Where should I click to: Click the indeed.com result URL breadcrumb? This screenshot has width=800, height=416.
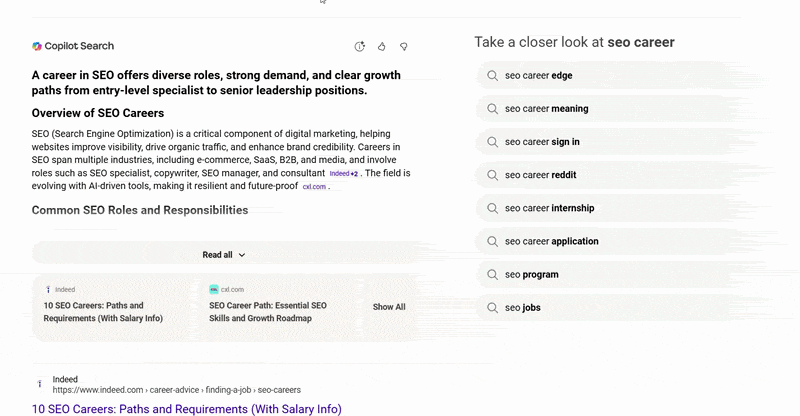tap(177, 390)
